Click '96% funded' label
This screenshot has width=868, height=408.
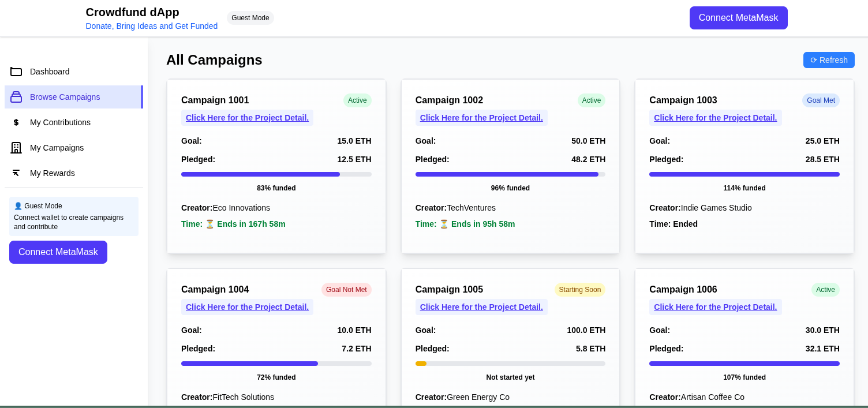510,188
